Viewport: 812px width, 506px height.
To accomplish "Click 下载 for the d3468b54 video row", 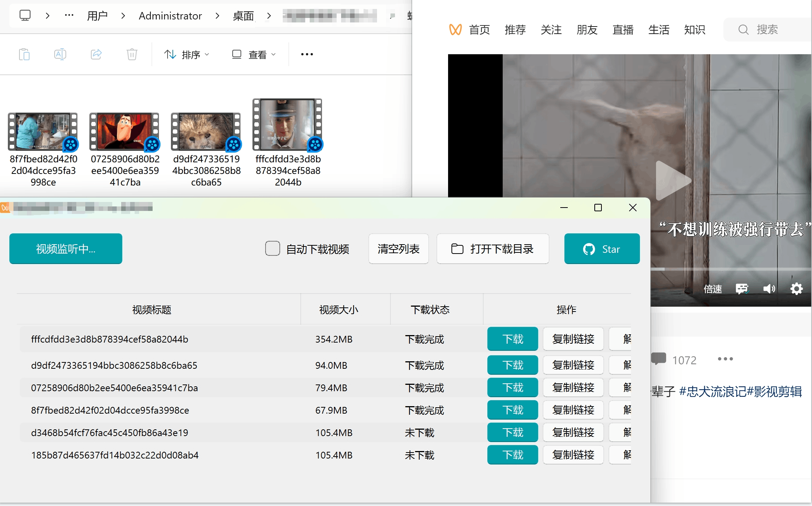I will click(512, 432).
